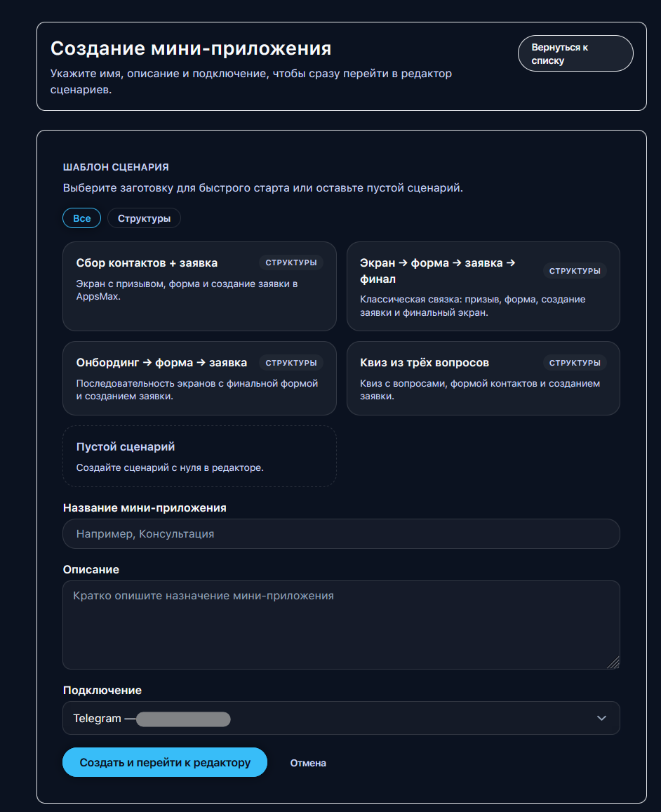Screen dimensions: 661x812
Task: Expand connection list via chevron arrow
Action: (601, 718)
